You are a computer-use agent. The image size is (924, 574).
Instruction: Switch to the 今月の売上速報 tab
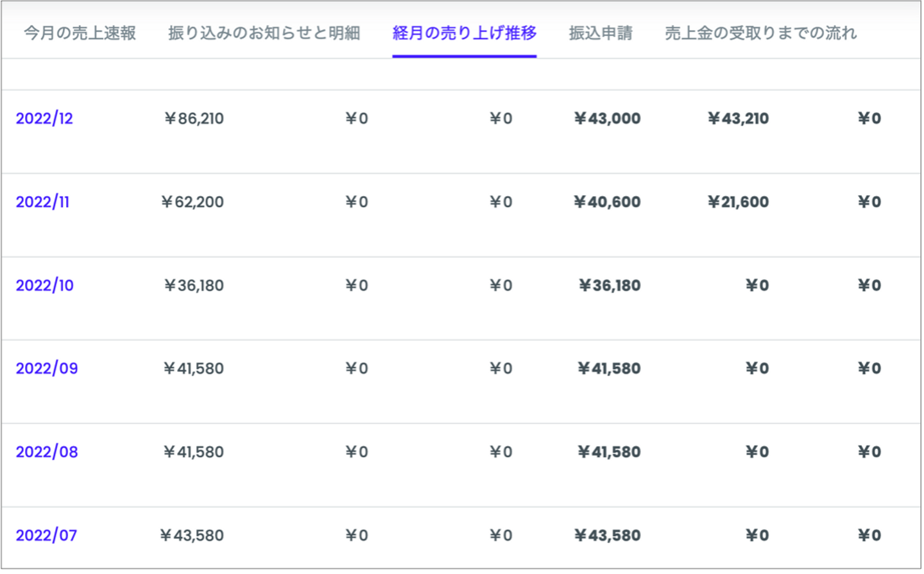click(x=80, y=33)
